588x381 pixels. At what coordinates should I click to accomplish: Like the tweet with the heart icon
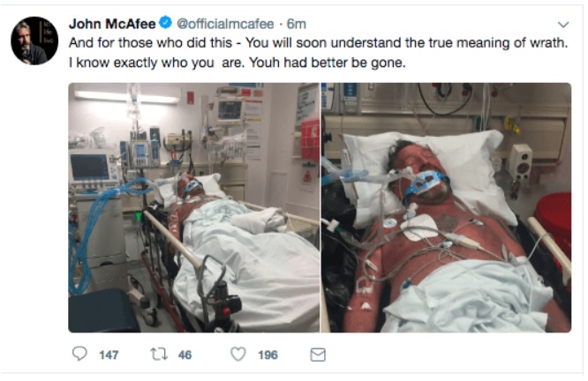point(237,354)
